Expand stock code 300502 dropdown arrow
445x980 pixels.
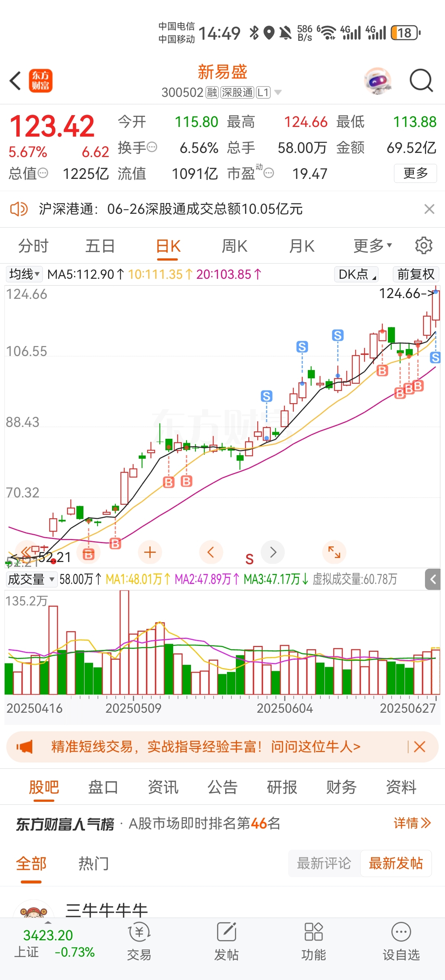coord(278,92)
